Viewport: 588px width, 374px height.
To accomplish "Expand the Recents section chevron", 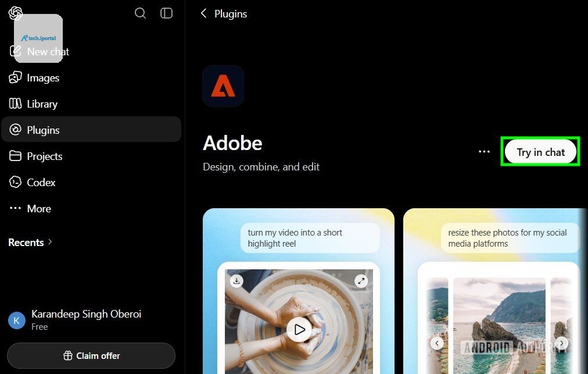I will (x=50, y=242).
